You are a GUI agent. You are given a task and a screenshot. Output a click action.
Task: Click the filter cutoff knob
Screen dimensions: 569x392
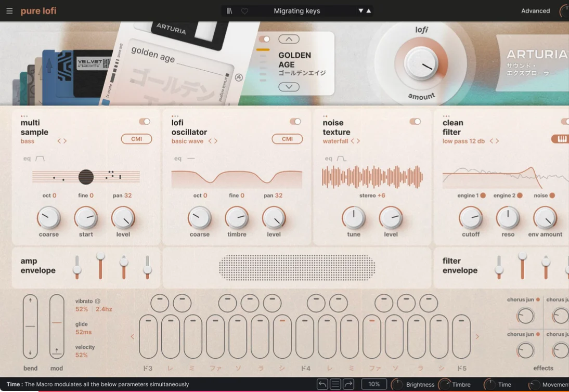[471, 218]
